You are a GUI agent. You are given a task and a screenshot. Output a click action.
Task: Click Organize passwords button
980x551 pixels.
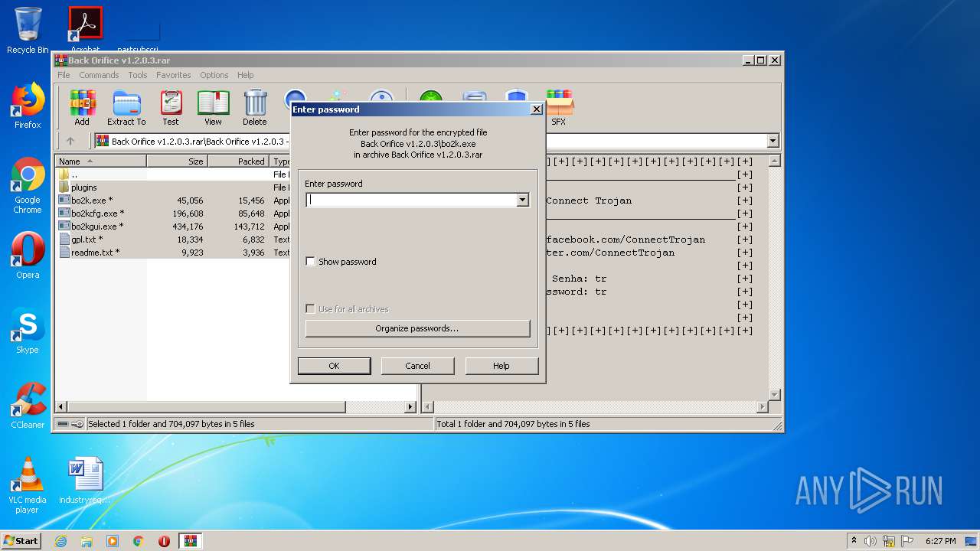(x=417, y=328)
